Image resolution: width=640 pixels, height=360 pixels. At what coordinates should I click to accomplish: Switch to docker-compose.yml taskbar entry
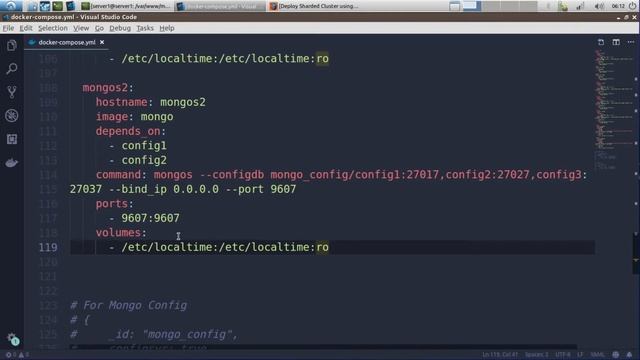[220, 6]
